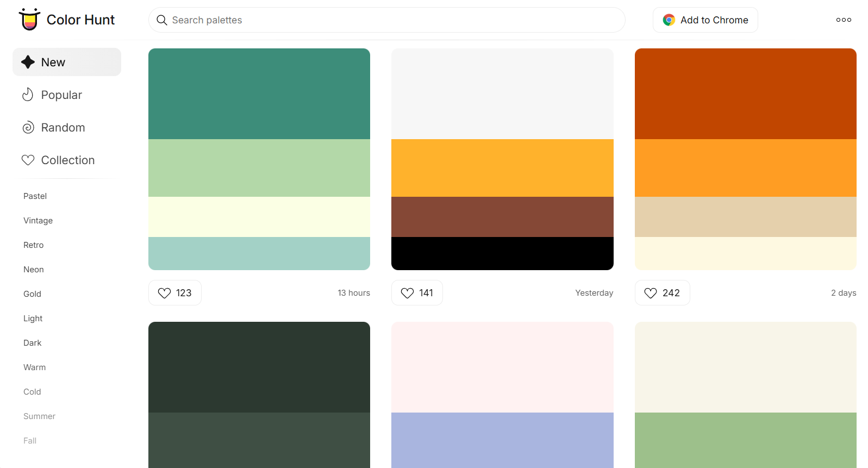The width and height of the screenshot is (868, 468).
Task: Select the black swatch, second palette
Action: click(502, 253)
